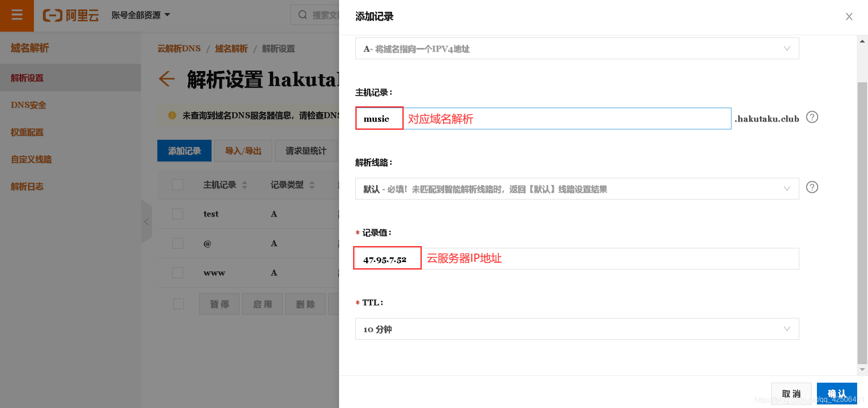
Task: Click the search magnifier icon
Action: coord(302,15)
